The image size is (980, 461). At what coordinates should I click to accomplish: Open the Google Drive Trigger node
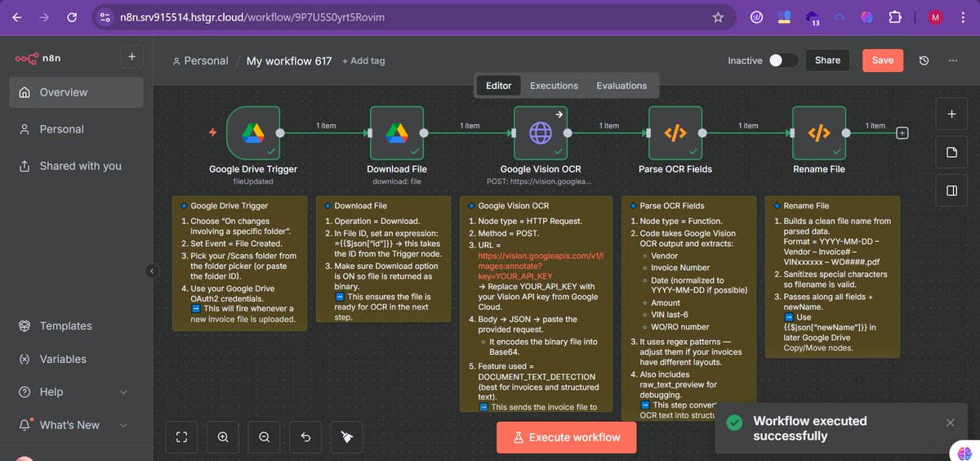pyautogui.click(x=252, y=132)
